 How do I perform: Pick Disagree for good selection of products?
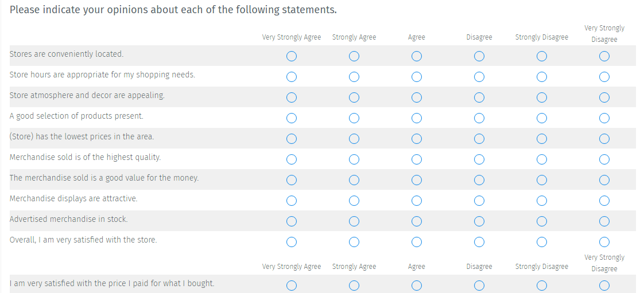(479, 118)
